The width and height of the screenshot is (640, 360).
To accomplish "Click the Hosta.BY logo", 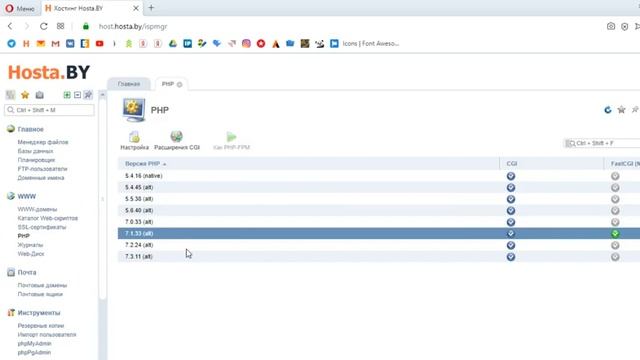I will 49,73.
